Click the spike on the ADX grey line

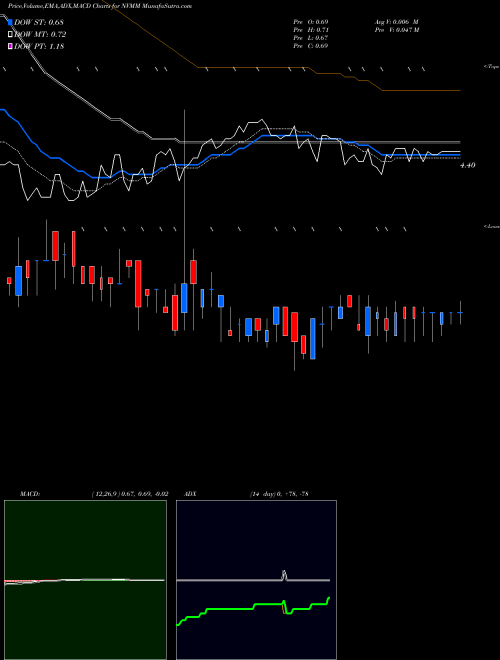pyautogui.click(x=284, y=575)
